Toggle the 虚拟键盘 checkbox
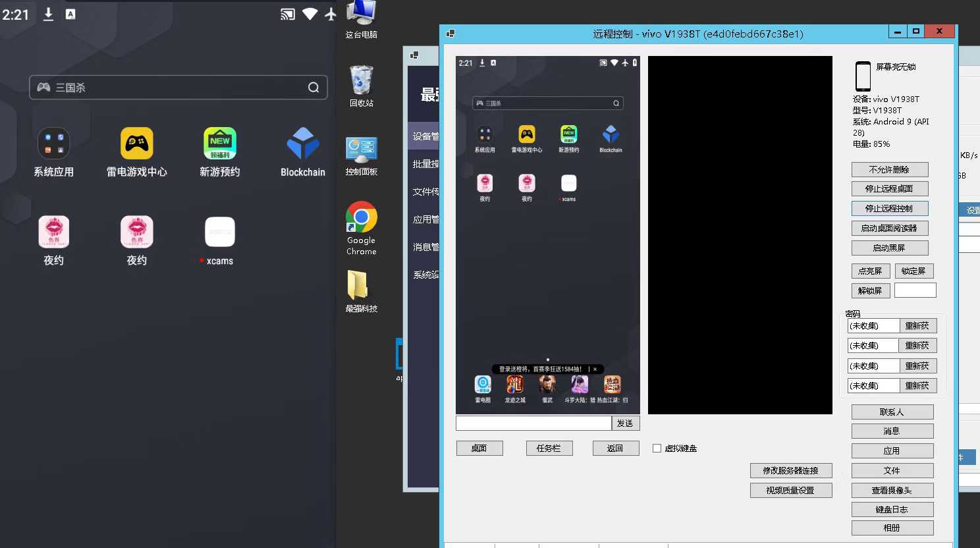Image resolution: width=980 pixels, height=548 pixels. pos(657,449)
